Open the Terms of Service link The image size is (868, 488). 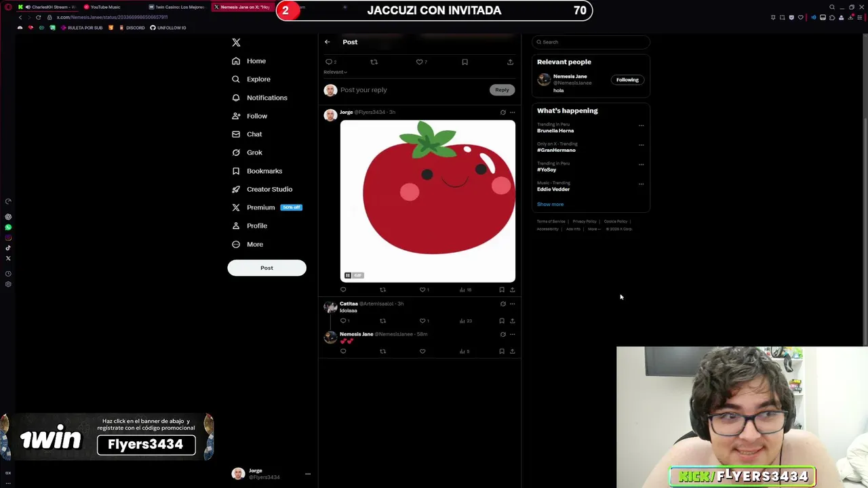click(x=551, y=222)
